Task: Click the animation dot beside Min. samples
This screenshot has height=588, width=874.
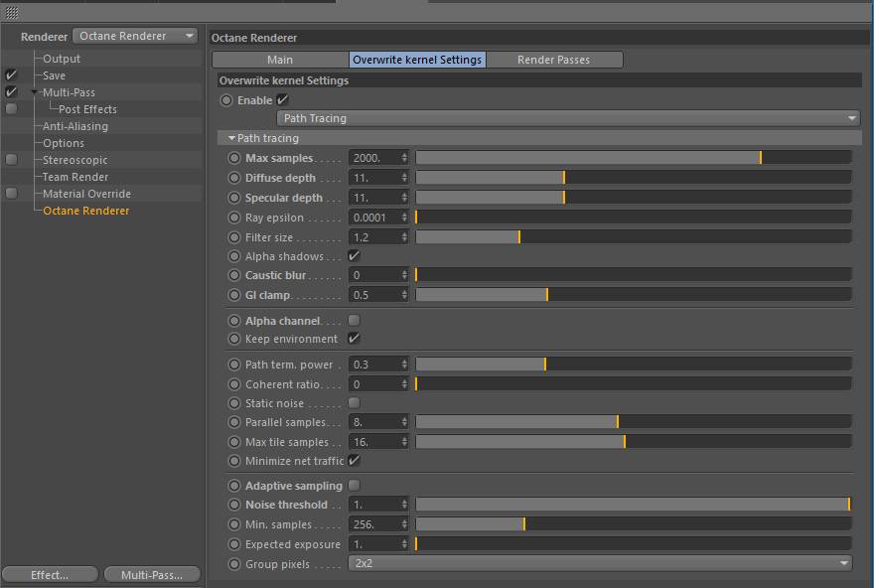Action: [234, 523]
